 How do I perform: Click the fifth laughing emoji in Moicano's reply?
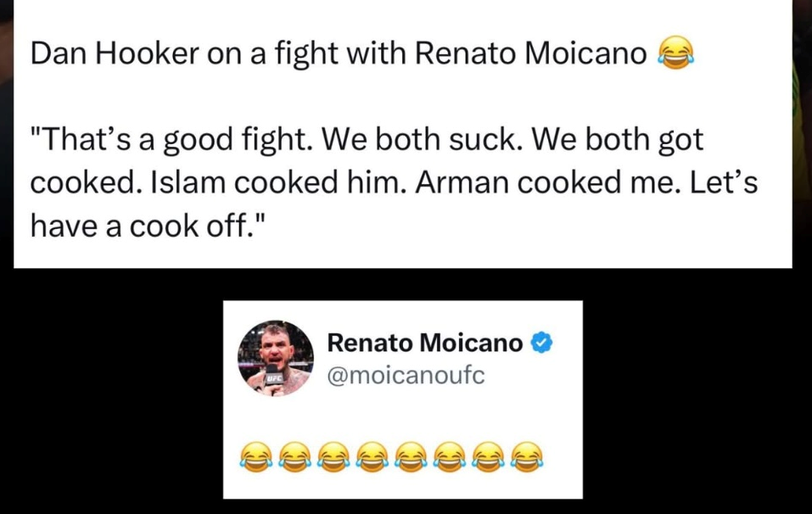point(410,458)
